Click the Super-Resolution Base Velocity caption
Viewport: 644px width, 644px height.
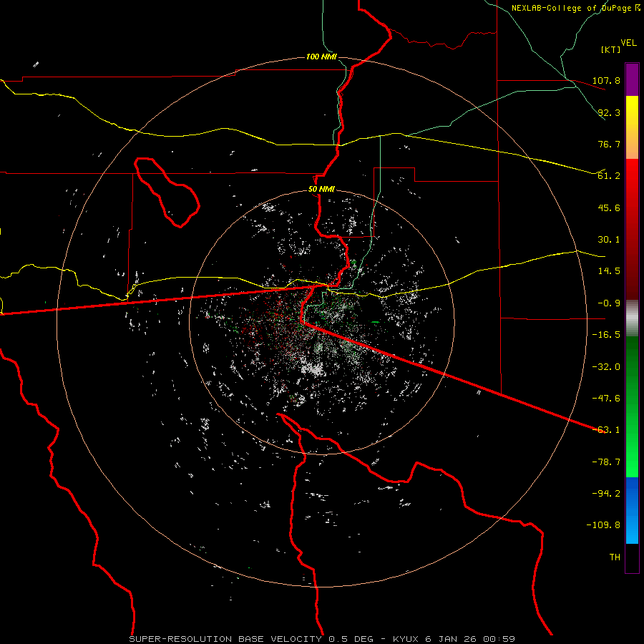[322, 639]
